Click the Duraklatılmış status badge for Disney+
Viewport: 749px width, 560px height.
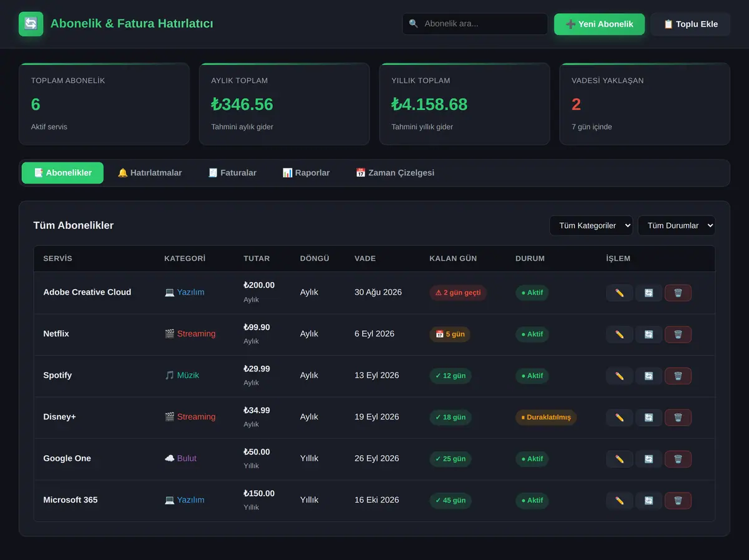pos(546,418)
